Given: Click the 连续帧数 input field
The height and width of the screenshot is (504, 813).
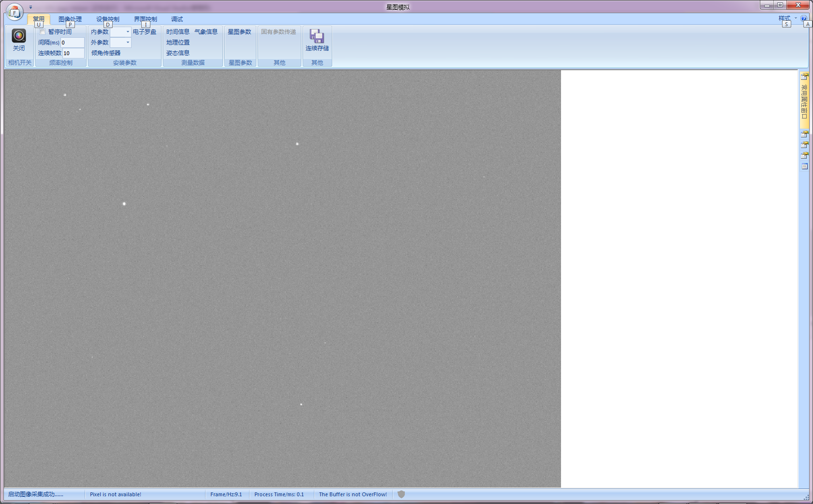Looking at the screenshot, I should click(74, 53).
